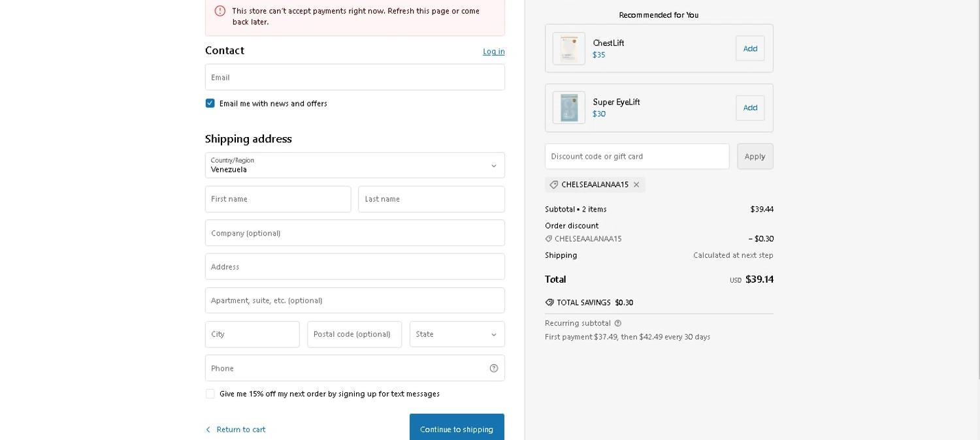Click Continue to shipping button
Screen dimensions: 980x440
[x=457, y=428]
